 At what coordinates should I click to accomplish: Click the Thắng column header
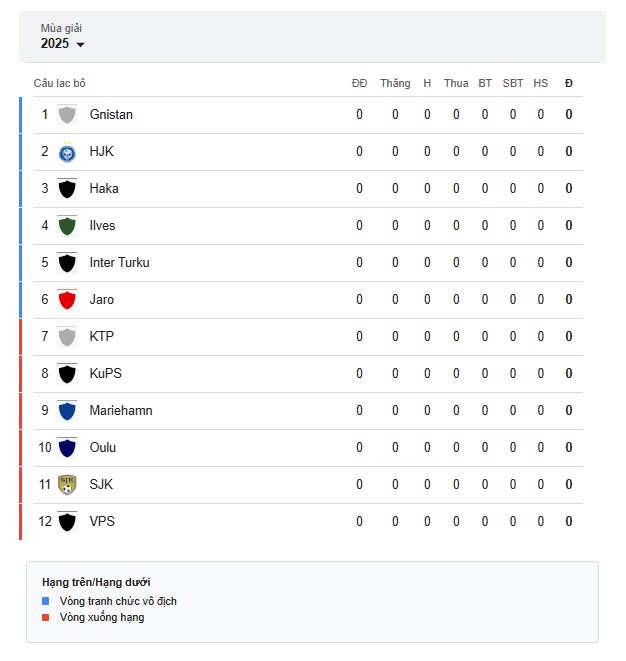point(395,83)
